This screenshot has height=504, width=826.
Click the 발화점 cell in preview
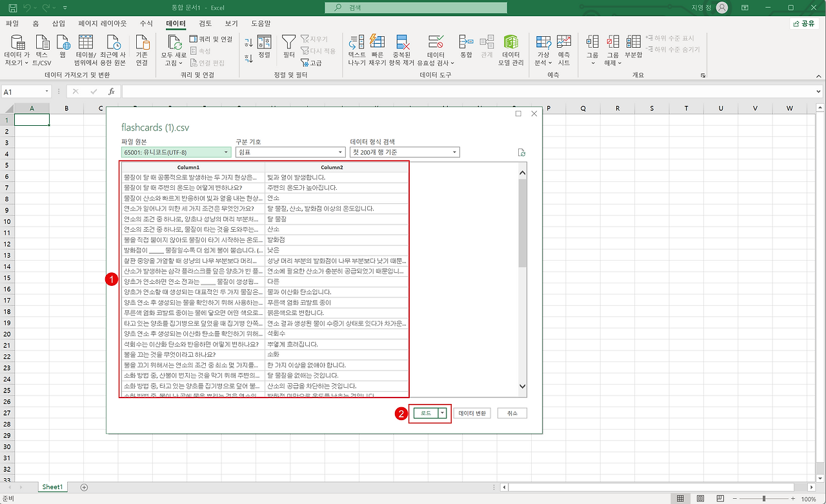pos(336,239)
